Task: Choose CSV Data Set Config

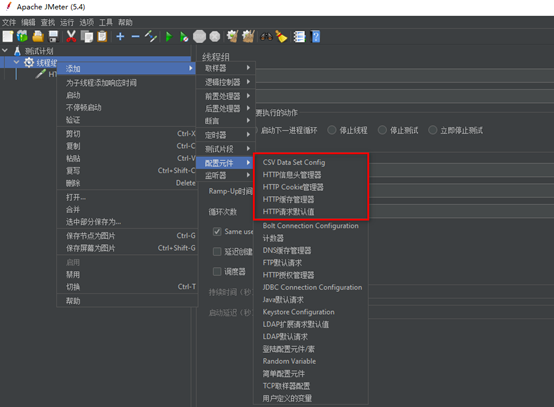Action: point(311,162)
